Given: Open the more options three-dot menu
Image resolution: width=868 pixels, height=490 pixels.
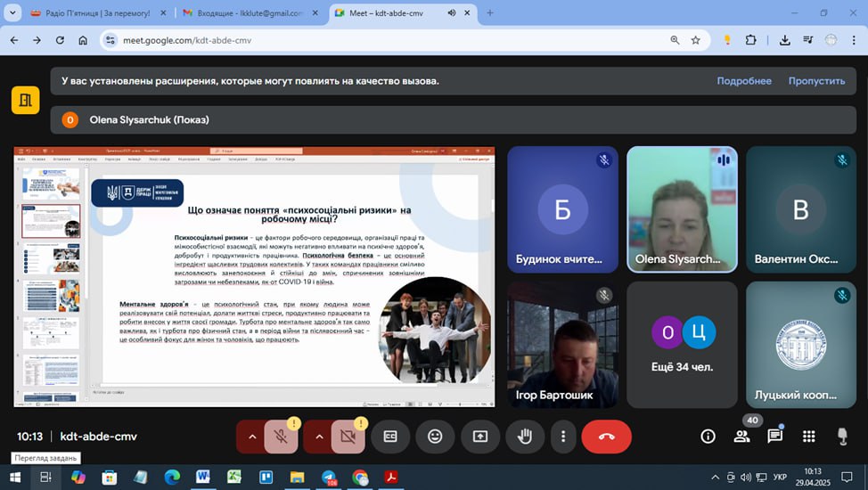Looking at the screenshot, I should point(563,437).
